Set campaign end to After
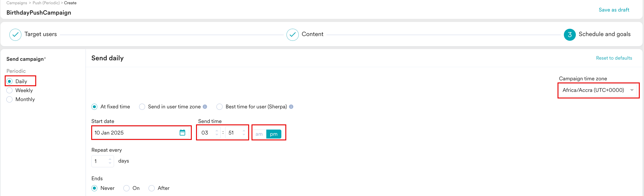This screenshot has height=196, width=644. 152,188
